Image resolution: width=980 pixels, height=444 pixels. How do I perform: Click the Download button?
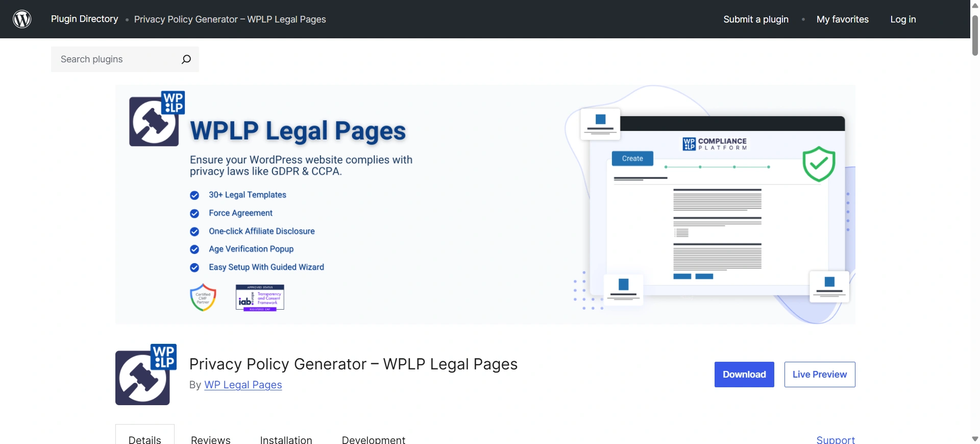click(744, 375)
